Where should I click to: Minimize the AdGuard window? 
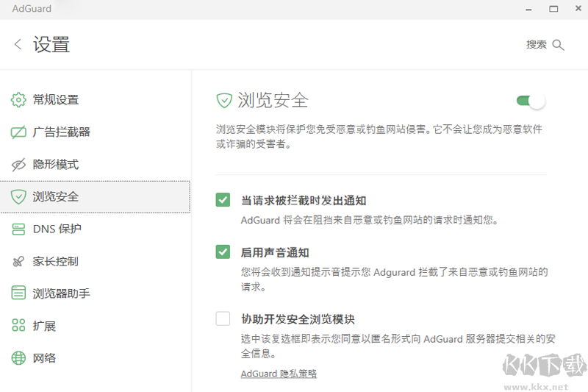click(x=528, y=9)
